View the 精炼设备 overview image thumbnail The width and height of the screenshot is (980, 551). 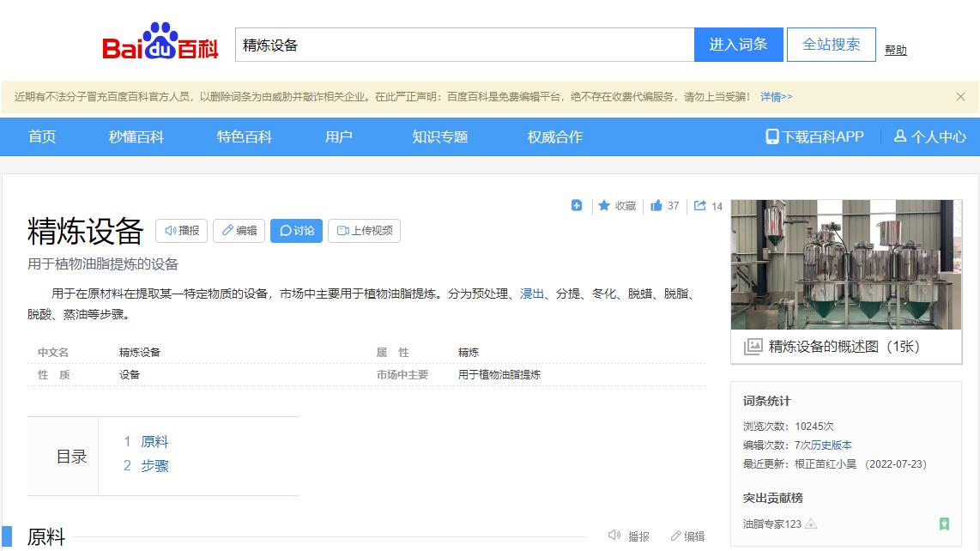point(845,268)
